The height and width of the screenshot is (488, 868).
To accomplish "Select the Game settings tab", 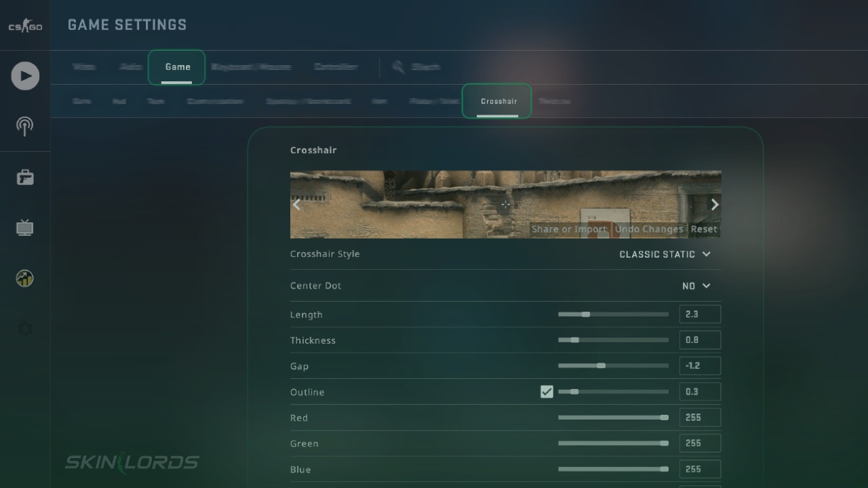I will click(x=177, y=67).
